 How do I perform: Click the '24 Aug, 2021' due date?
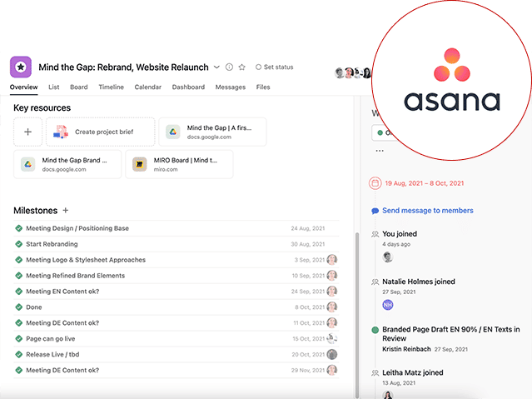tap(308, 228)
